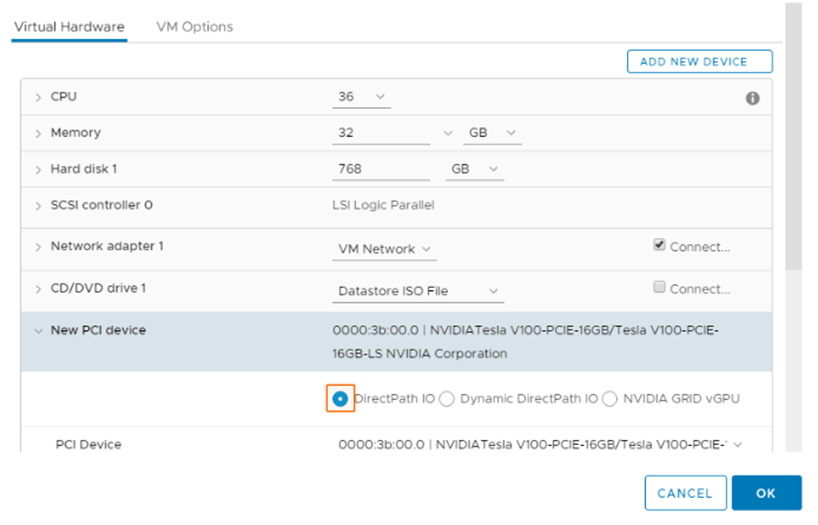
Task: Switch to the VM Options tab
Action: pyautogui.click(x=194, y=27)
